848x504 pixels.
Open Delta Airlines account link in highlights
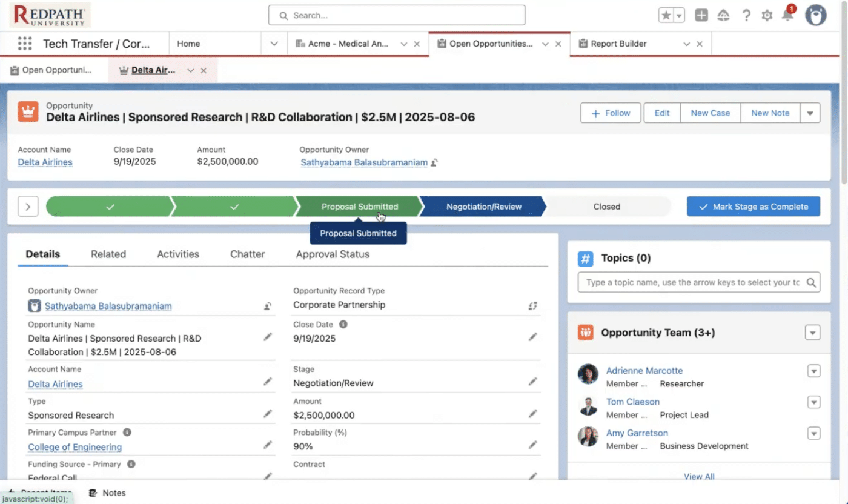[45, 162]
